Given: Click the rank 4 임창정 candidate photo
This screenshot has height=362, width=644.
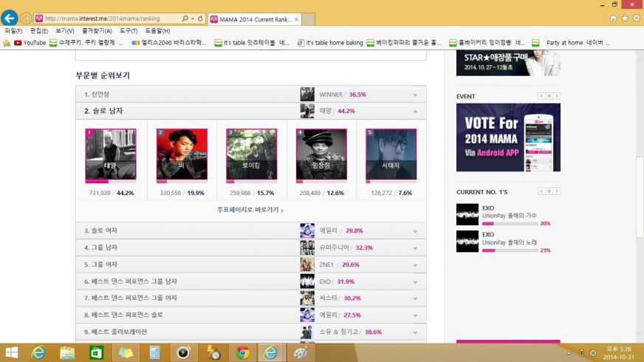Looking at the screenshot, I should [321, 154].
